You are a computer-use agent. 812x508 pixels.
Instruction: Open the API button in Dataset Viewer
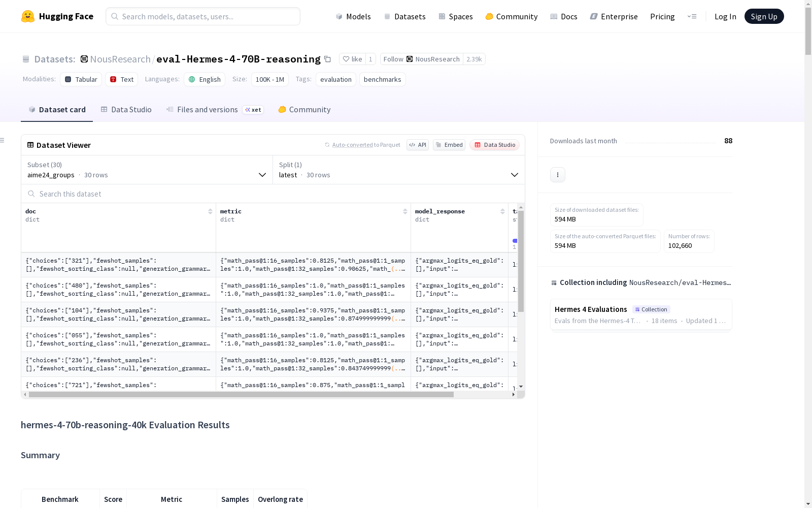point(418,145)
